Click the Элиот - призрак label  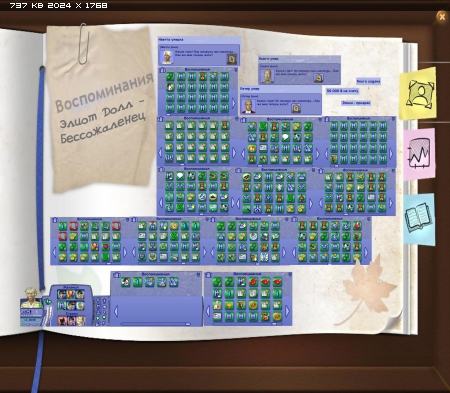point(356,103)
